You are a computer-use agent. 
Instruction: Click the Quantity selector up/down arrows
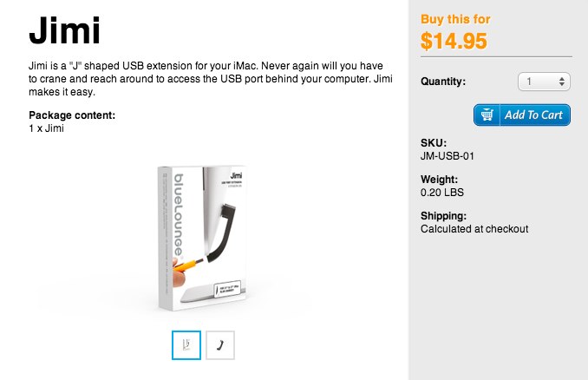[562, 82]
